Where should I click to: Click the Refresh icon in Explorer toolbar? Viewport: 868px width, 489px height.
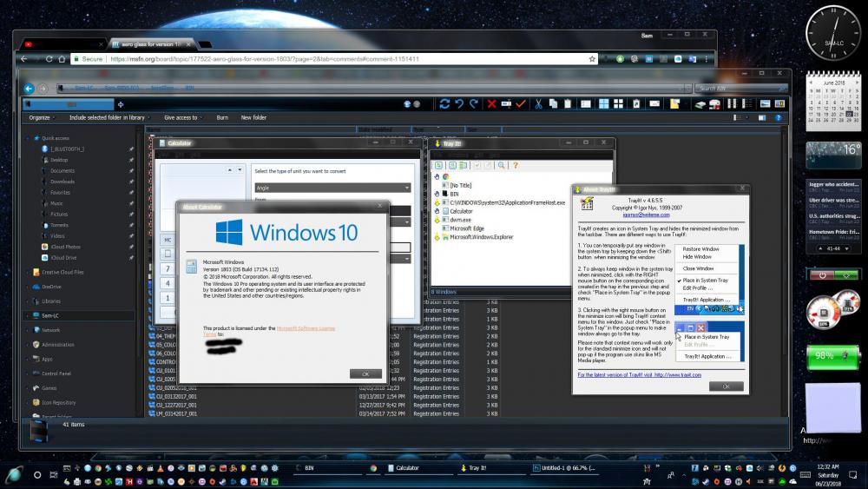[x=445, y=103]
